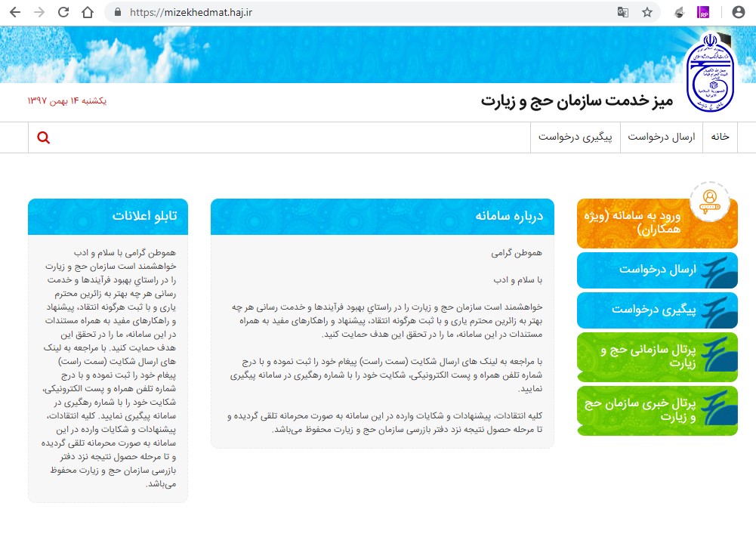The width and height of the screenshot is (756, 540).
Task: Click the padlock site security icon
Action: point(117,12)
